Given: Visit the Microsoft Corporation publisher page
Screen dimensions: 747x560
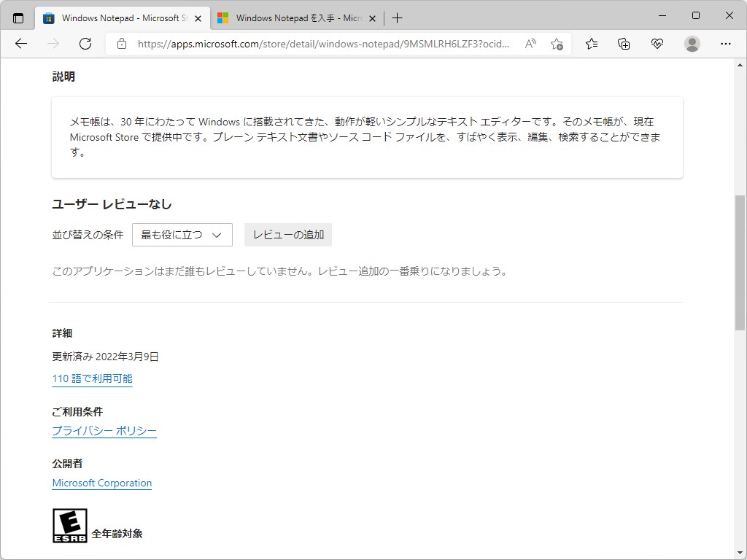Looking at the screenshot, I should (101, 483).
